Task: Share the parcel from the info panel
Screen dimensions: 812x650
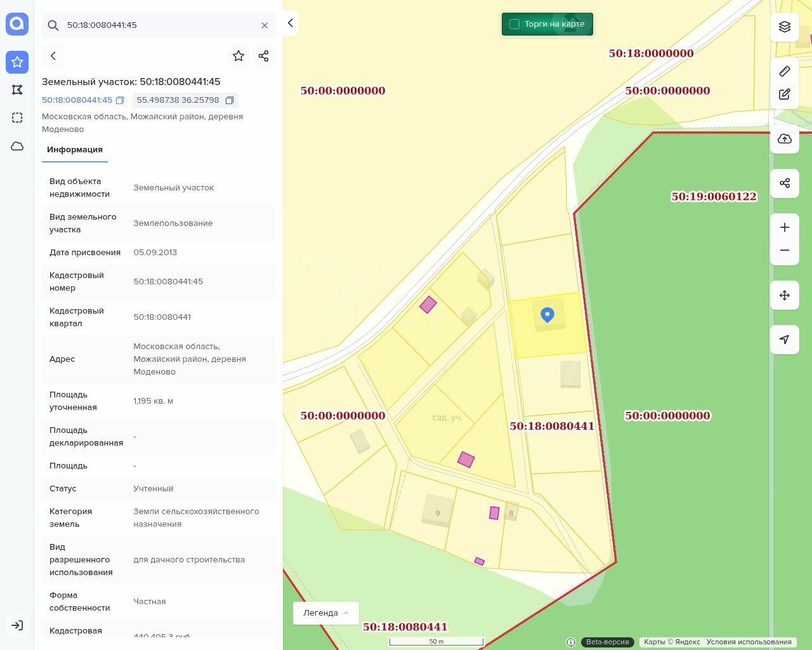Action: pos(264,56)
